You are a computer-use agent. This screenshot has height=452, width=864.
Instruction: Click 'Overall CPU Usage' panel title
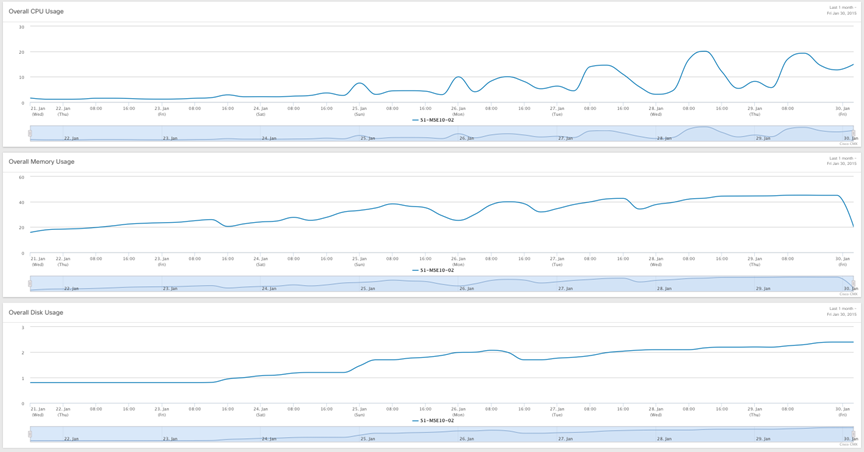tap(36, 11)
